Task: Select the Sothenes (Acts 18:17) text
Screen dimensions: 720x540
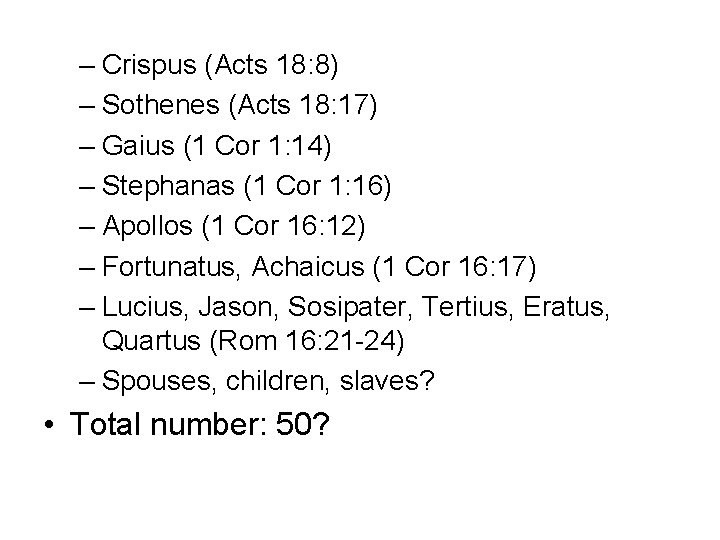Action: point(239,106)
